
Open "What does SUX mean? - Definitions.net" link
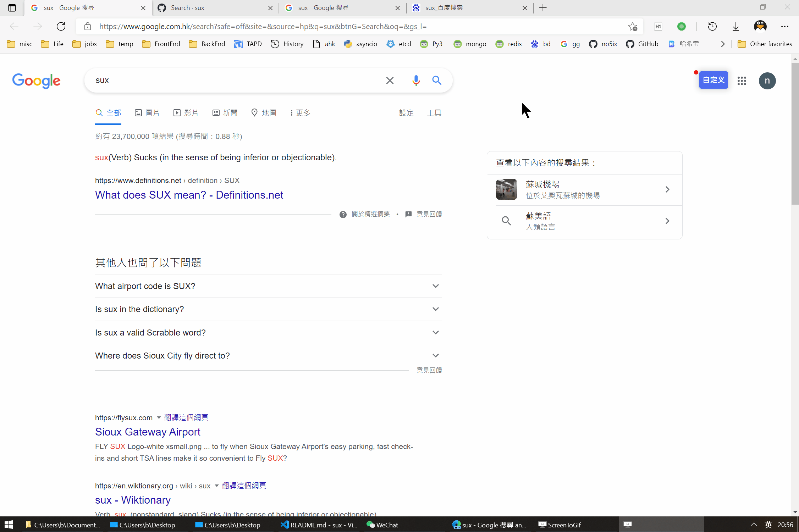(189, 195)
